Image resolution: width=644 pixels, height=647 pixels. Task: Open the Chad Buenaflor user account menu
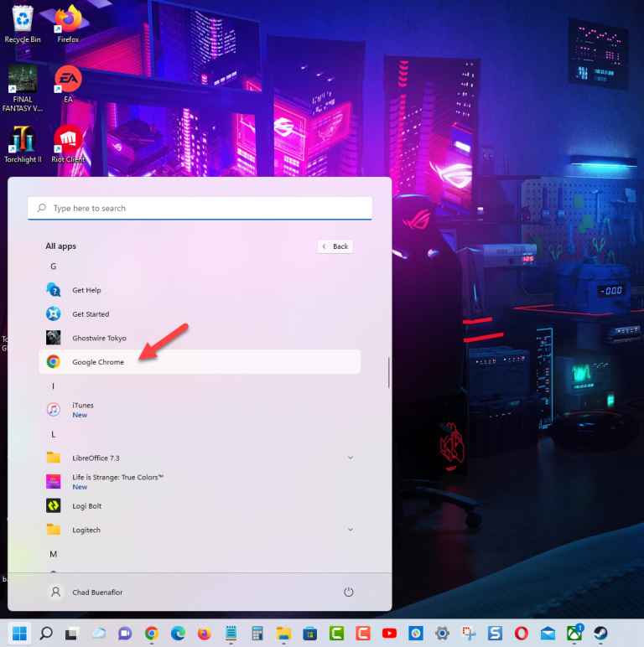(x=86, y=593)
